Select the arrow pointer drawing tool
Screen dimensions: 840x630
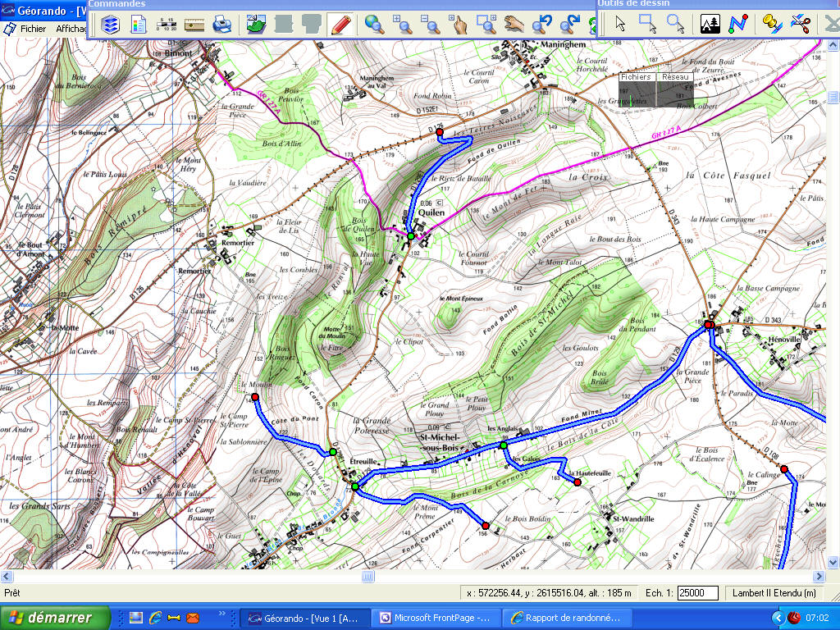click(620, 24)
